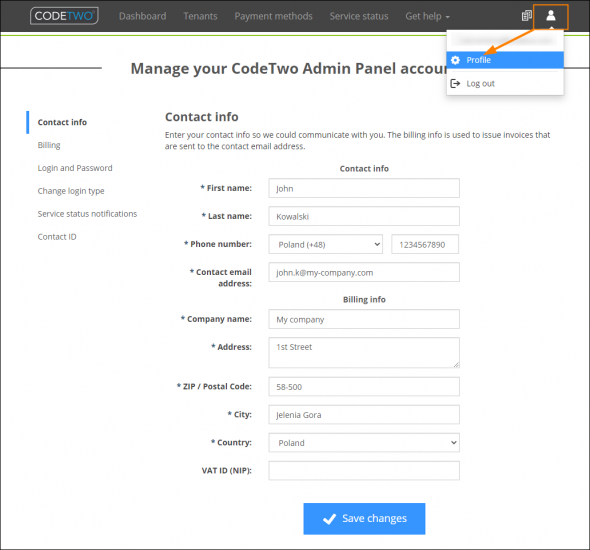
Task: Click the phone number input field
Action: [x=425, y=244]
